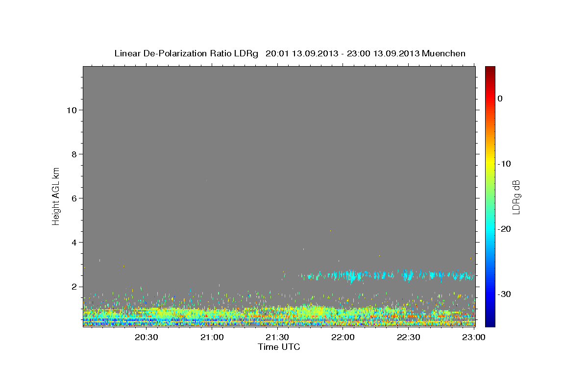Click the 'Time UTC' axis label
Screen dimensions: 588x392
coord(279,347)
